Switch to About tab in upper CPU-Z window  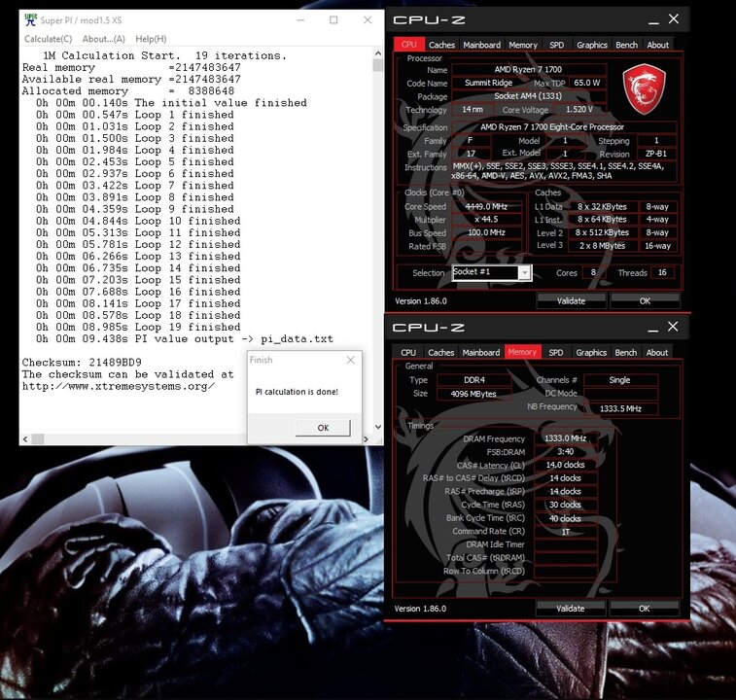[657, 45]
